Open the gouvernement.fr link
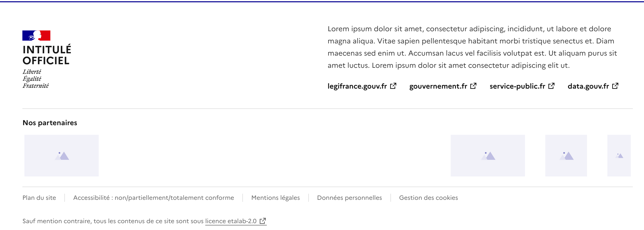 tap(443, 86)
